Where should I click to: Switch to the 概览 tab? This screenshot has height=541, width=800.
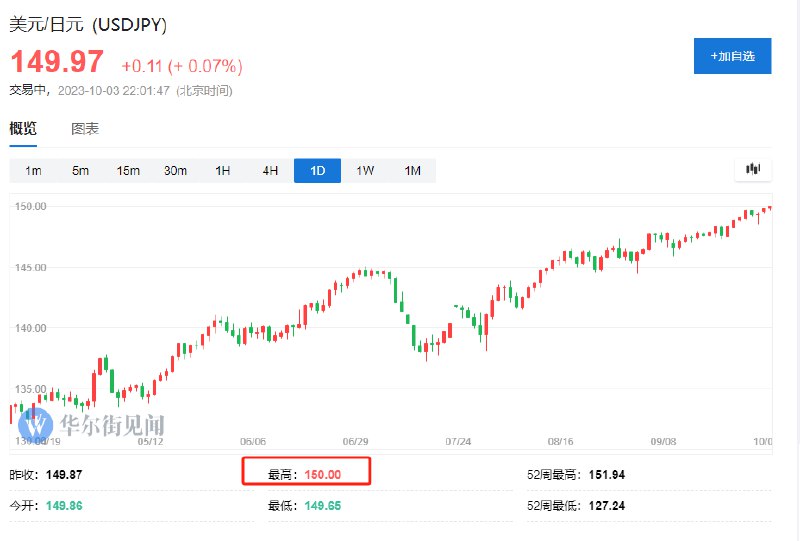point(23,129)
